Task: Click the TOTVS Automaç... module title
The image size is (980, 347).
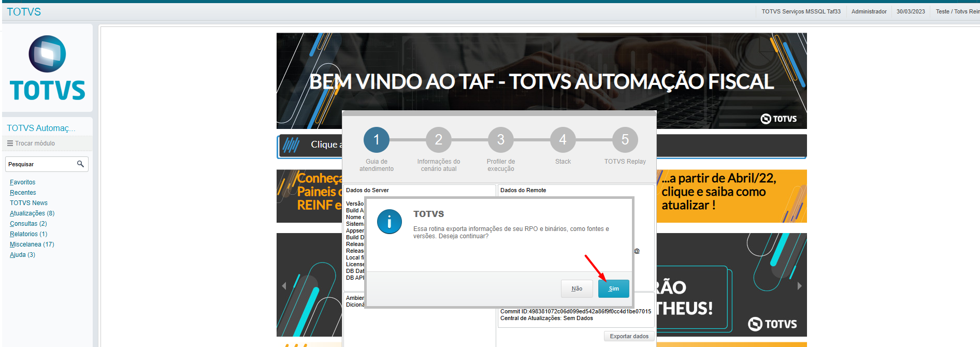Action: coord(41,128)
